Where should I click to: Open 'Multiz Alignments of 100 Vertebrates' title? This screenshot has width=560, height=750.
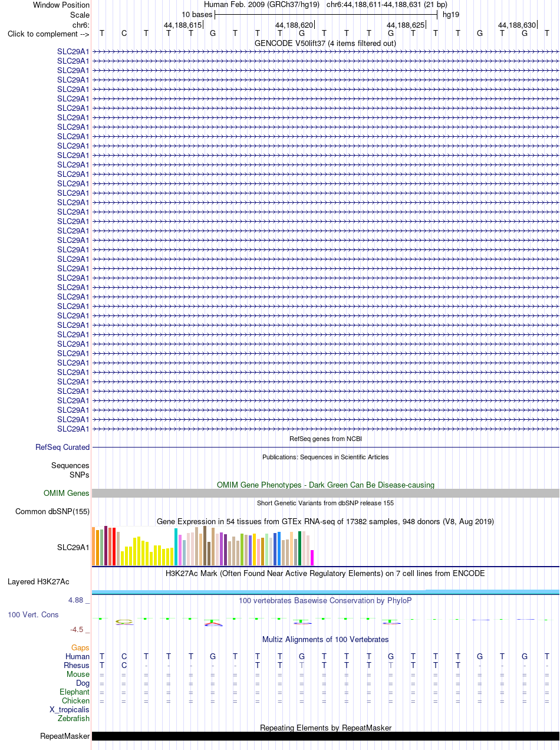[325, 639]
